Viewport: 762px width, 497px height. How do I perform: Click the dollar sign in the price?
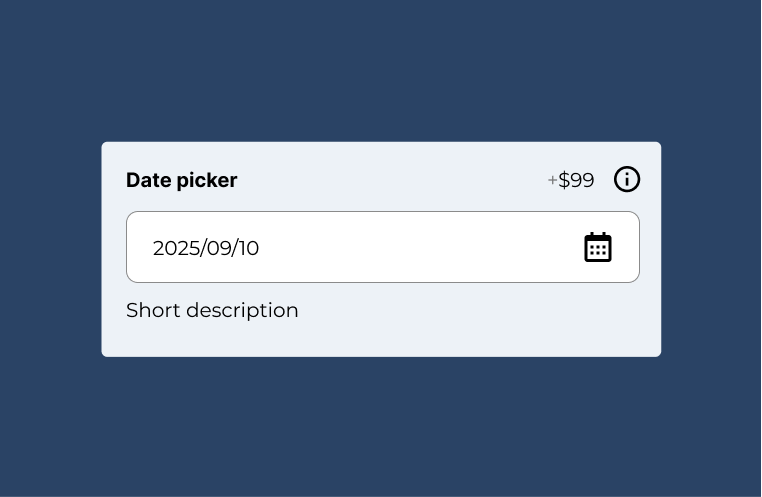[564, 180]
